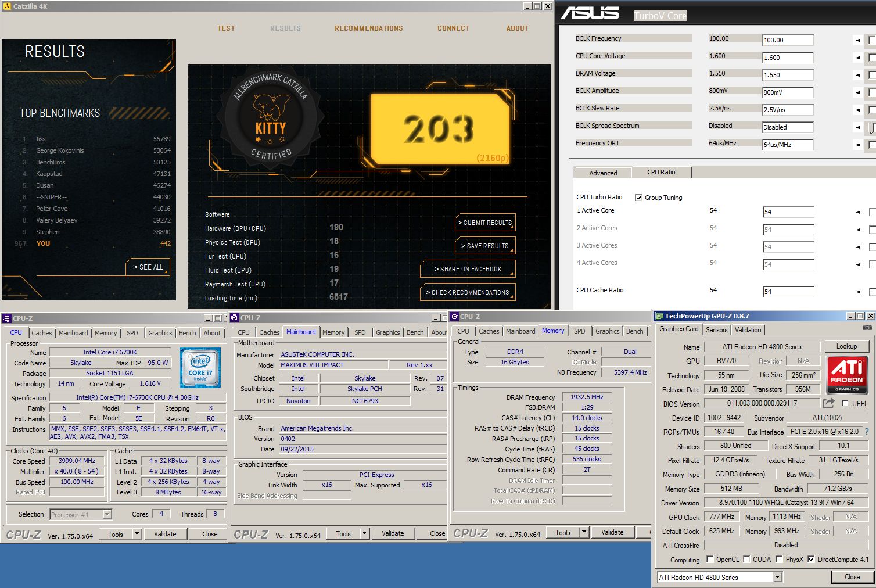Click the BIOS export arrow icon in GPU-Z
Image resolution: width=876 pixels, height=588 pixels.
[x=828, y=403]
